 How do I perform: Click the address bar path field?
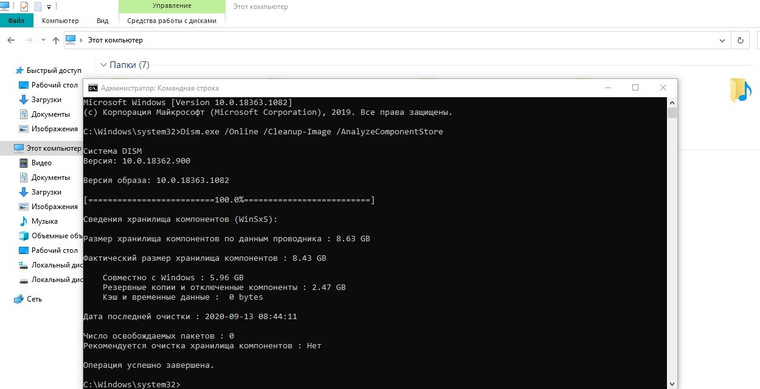(396, 41)
